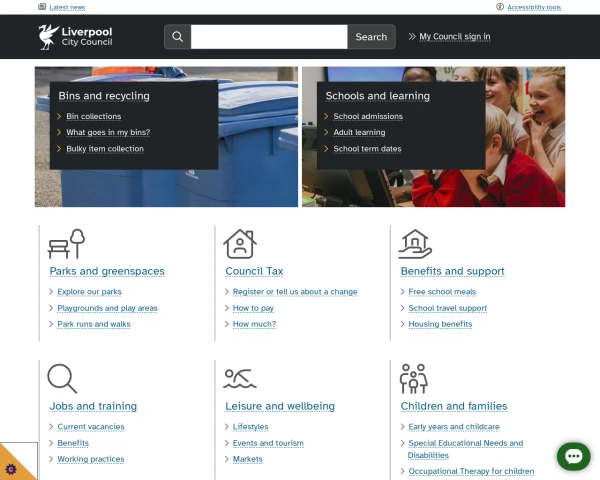Open Latest news in the top bar
600x480 pixels.
[67, 7]
